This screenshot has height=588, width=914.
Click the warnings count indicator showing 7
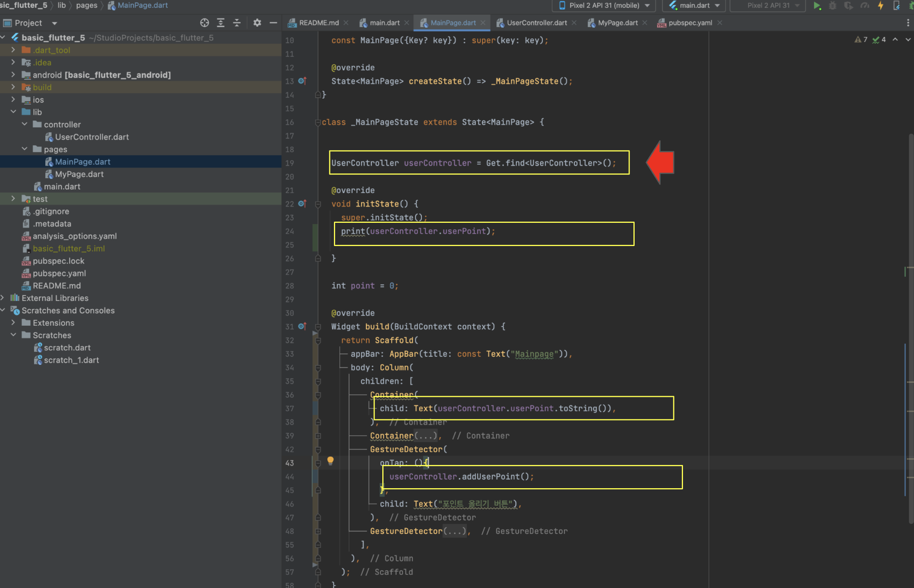coord(861,39)
